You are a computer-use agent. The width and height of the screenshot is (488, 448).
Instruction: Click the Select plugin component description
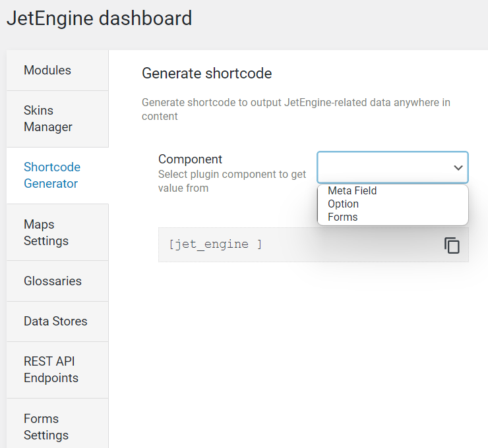pyautogui.click(x=232, y=181)
